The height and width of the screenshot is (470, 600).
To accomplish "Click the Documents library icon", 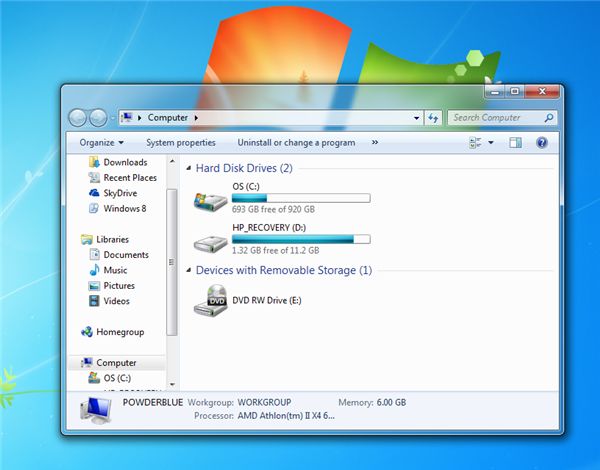I will [94, 255].
